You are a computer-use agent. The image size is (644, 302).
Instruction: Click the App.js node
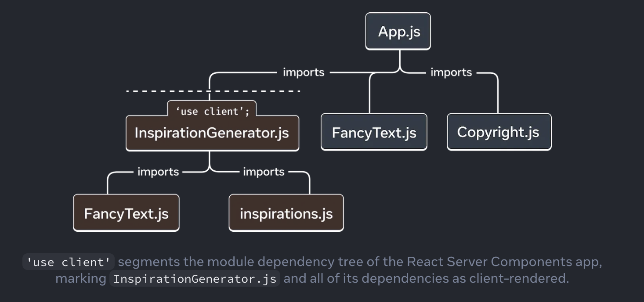[x=397, y=31]
